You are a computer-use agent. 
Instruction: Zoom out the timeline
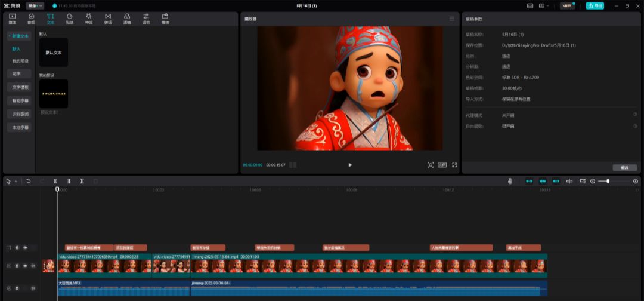click(x=593, y=182)
